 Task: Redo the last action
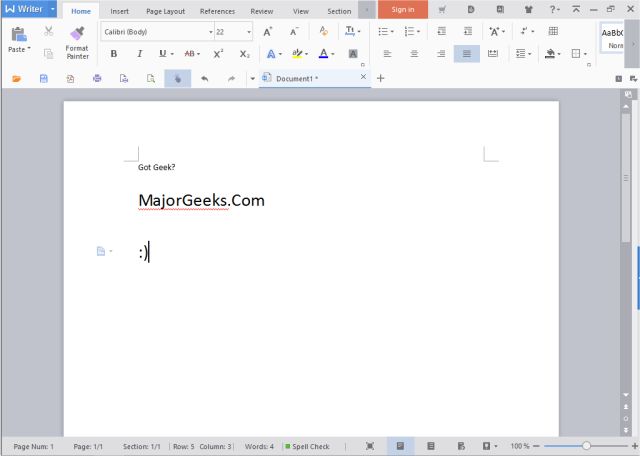231,78
